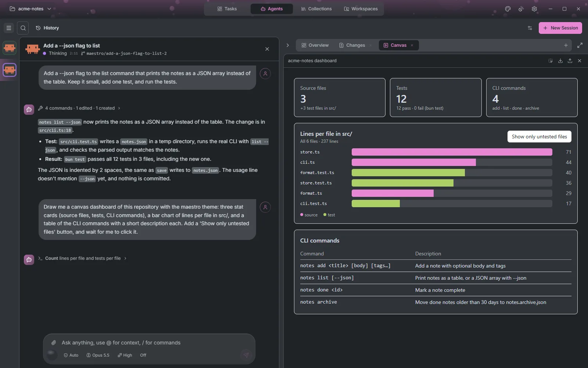Image resolution: width=588 pixels, height=368 pixels.
Task: Select the first agent avatar in sidebar
Action: (x=10, y=48)
